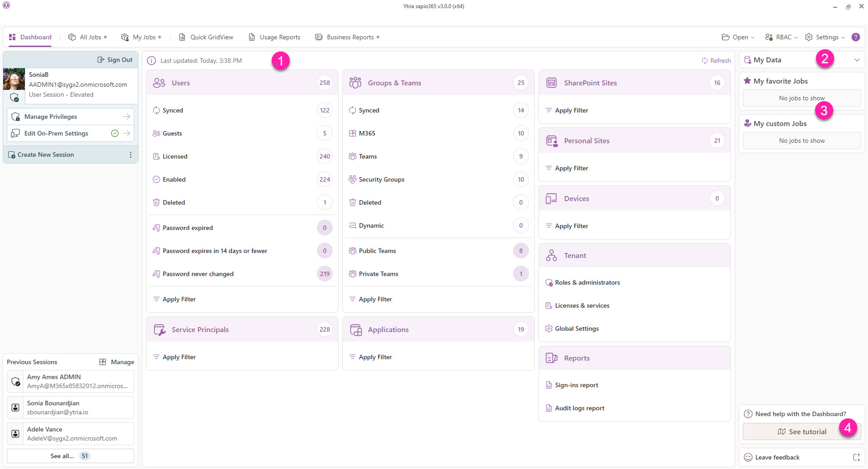Switch to the My Jobs tab
868x469 pixels.
pos(141,37)
